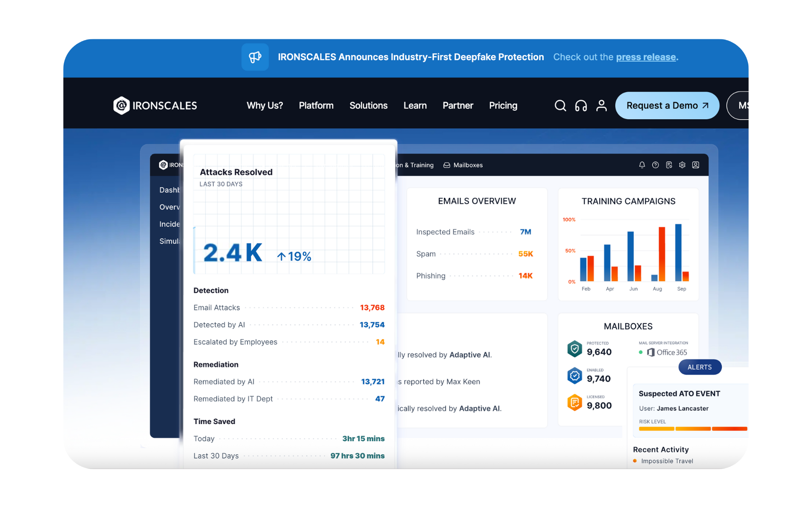Image resolution: width=812 pixels, height=508 pixels.
Task: Click Phishing 14K value
Action: [x=526, y=275]
